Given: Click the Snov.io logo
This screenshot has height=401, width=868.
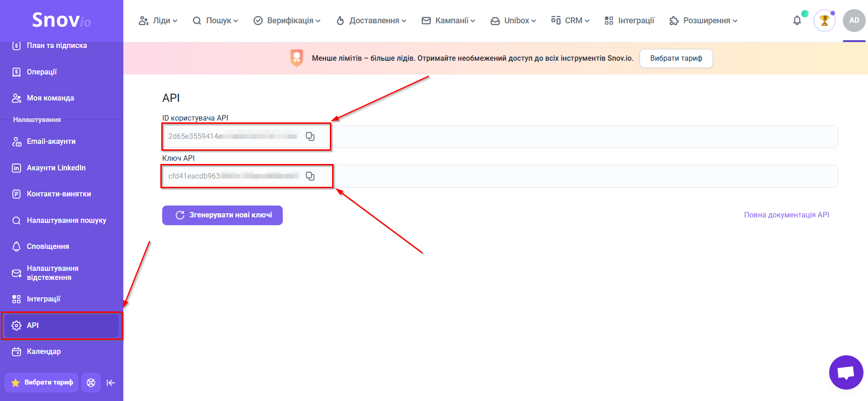Looking at the screenshot, I should [x=62, y=20].
